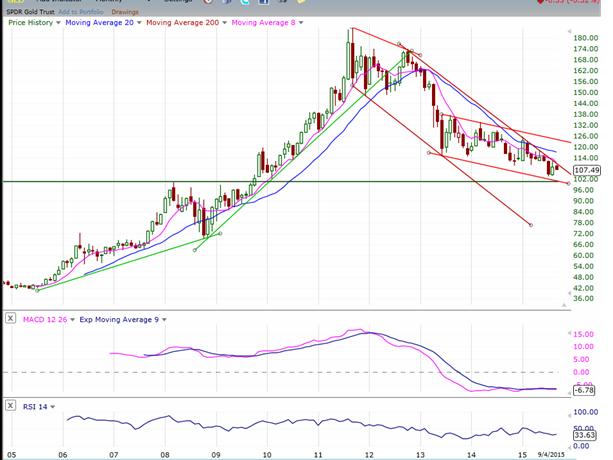
Task: Click the RSI value label 33.63
Action: tap(586, 435)
